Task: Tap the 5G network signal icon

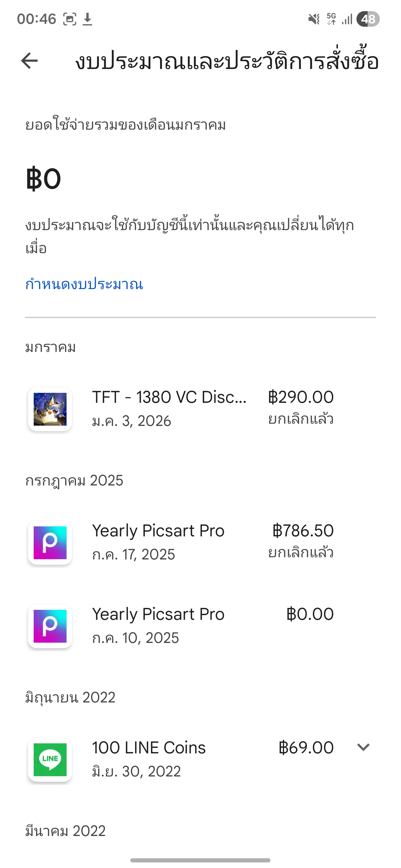Action: tap(332, 19)
